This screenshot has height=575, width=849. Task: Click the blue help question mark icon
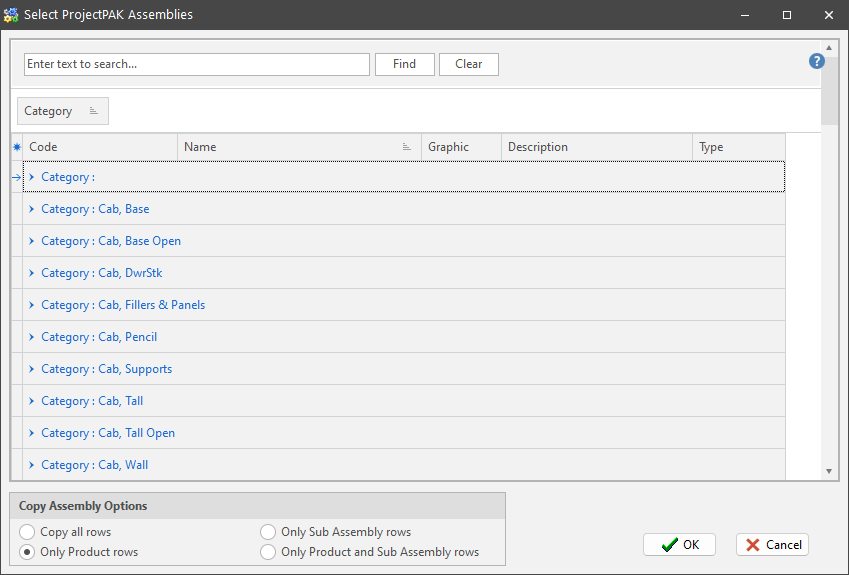(x=816, y=62)
